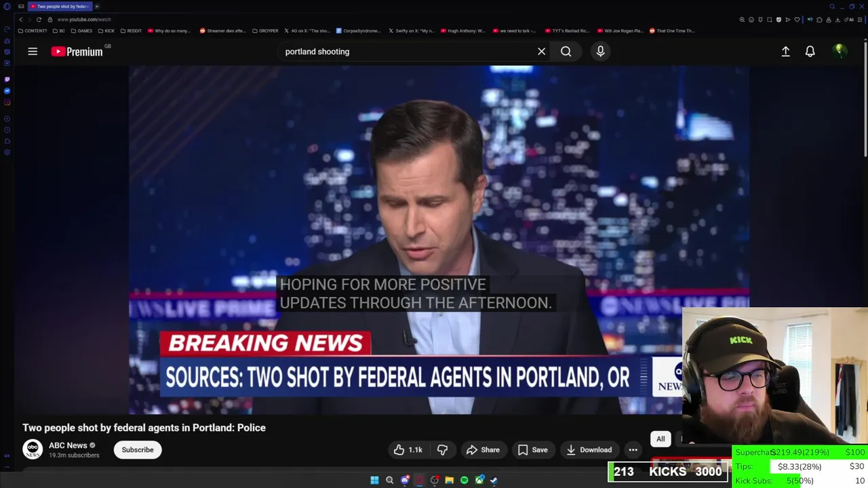Open 'That One Time Th...' bookmark
The image size is (868, 488).
672,30
